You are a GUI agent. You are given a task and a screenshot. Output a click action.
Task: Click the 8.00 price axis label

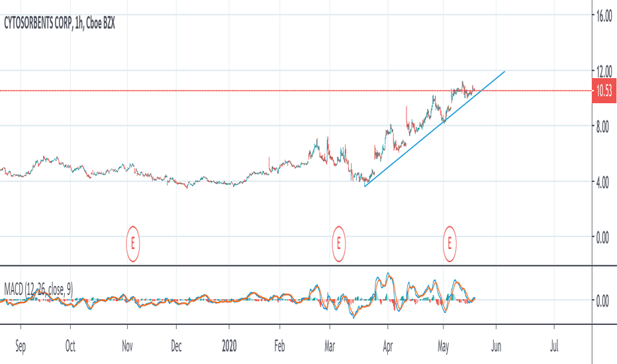pyautogui.click(x=602, y=127)
